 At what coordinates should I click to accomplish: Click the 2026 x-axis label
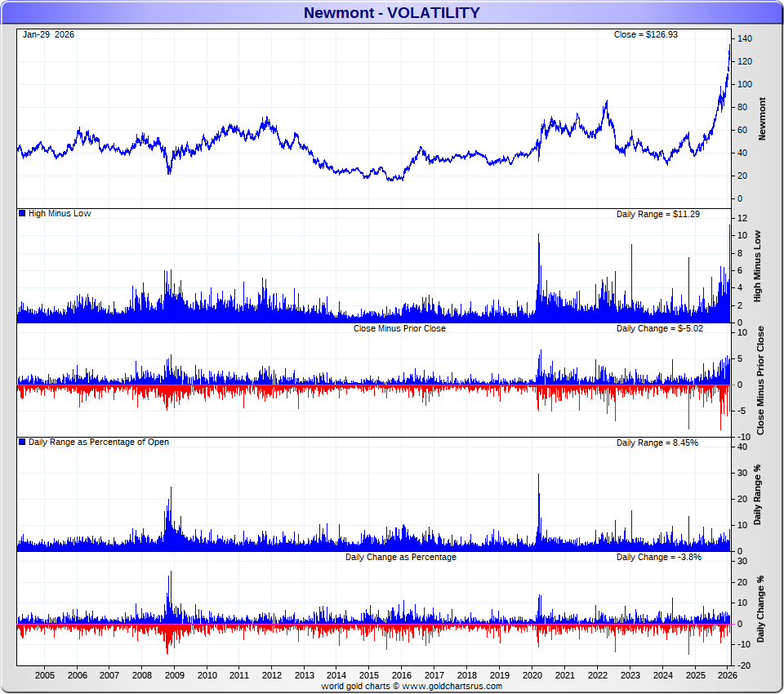point(728,675)
